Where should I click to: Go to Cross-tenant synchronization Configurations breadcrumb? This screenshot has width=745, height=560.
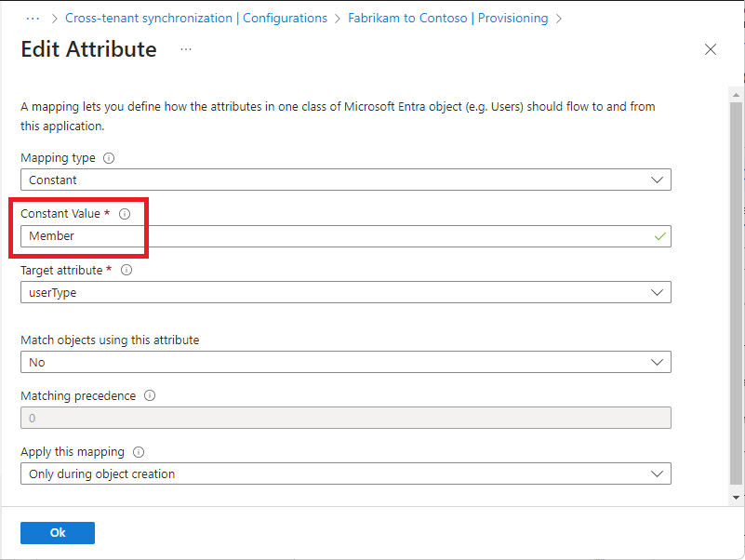[196, 18]
